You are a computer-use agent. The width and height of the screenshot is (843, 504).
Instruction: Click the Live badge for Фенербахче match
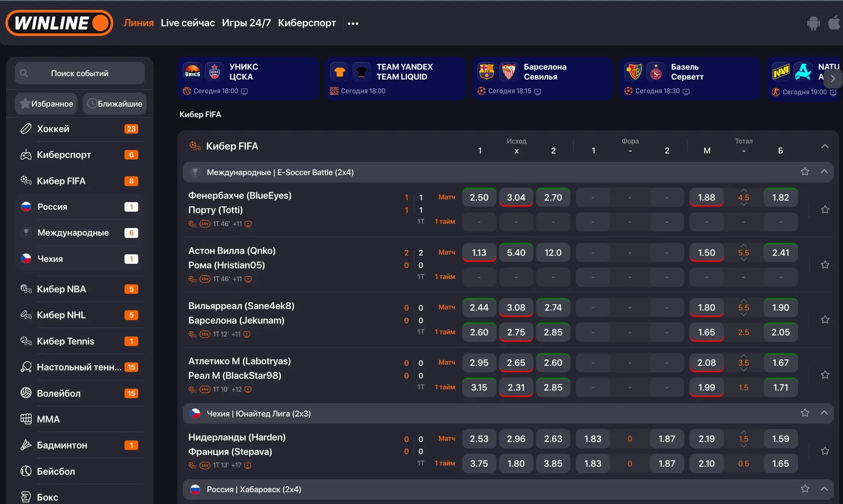[x=205, y=224]
